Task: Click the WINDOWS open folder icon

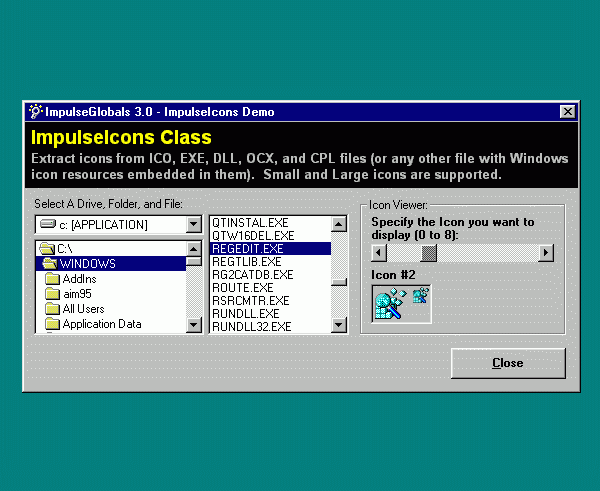Action: [50, 263]
